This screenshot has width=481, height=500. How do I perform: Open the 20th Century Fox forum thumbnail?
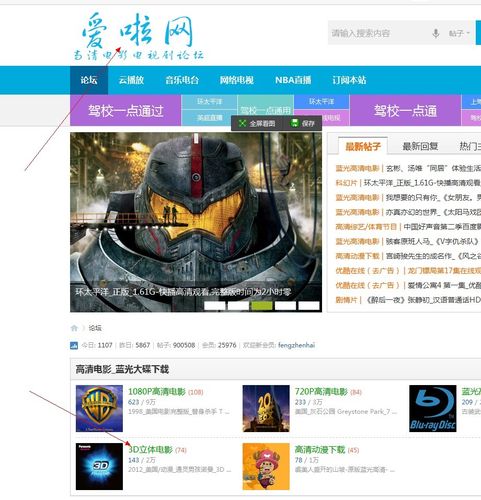266,408
